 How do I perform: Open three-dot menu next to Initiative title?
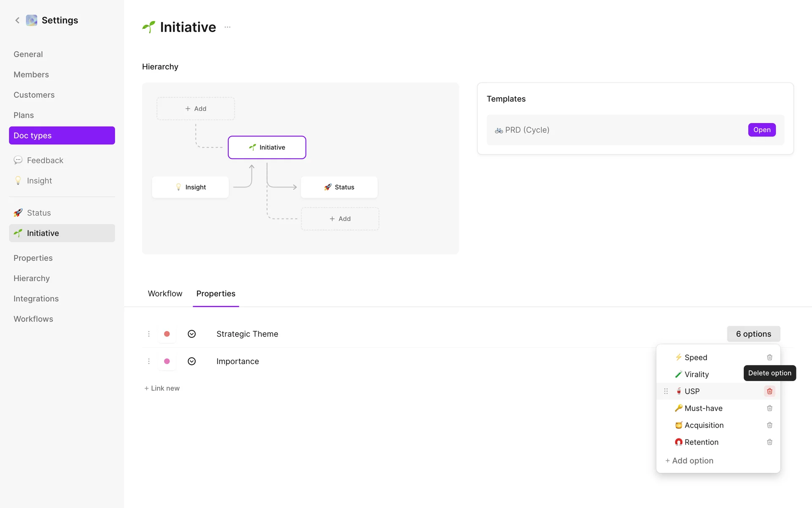coord(228,27)
